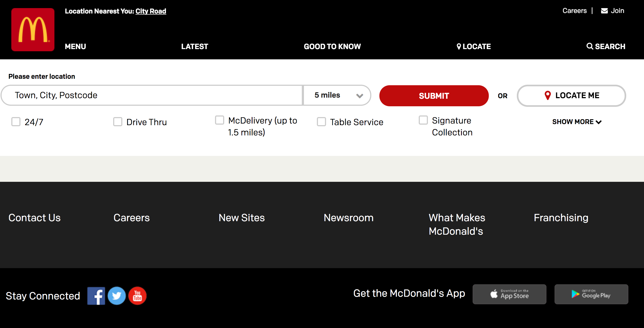
Task: Open What Makes McDonald's footer link
Action: [457, 224]
